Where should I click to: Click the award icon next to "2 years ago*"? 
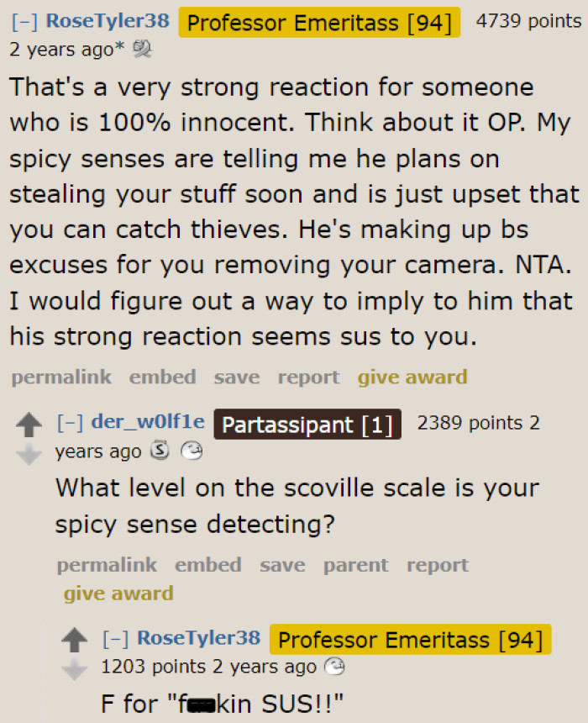[142, 49]
